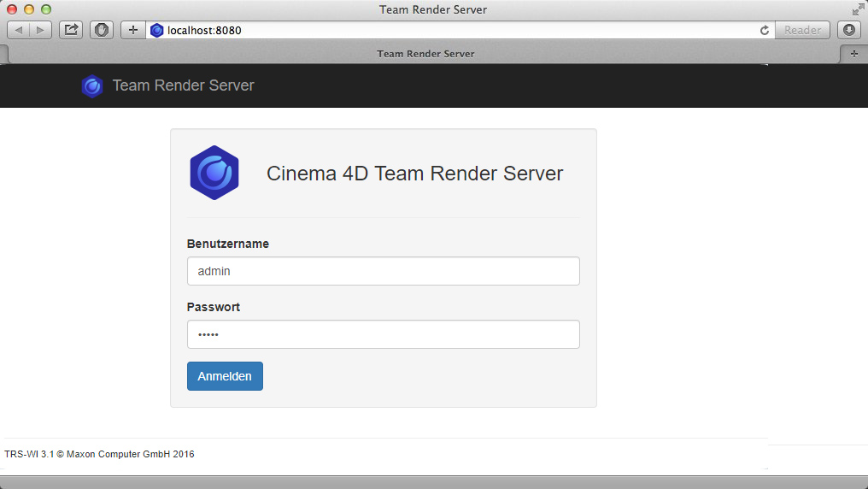The width and height of the screenshot is (868, 489).
Task: Enter full screen using the window arrows icon
Action: click(858, 9)
